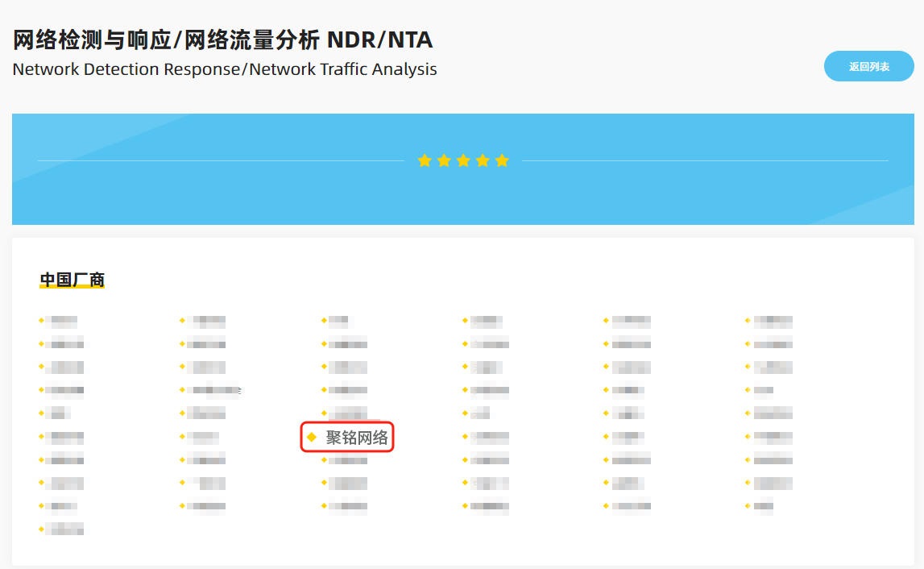Click the 返回列表 button
924x569 pixels.
pos(868,66)
